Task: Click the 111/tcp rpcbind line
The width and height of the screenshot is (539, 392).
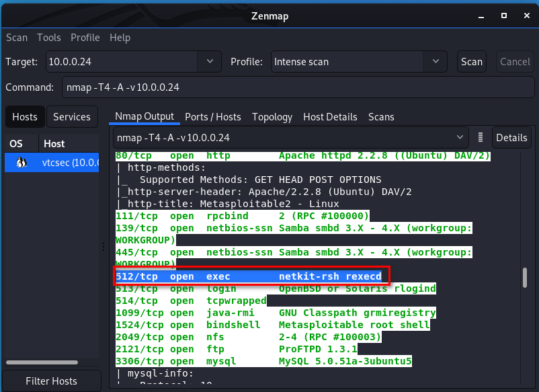Action: coord(243,216)
